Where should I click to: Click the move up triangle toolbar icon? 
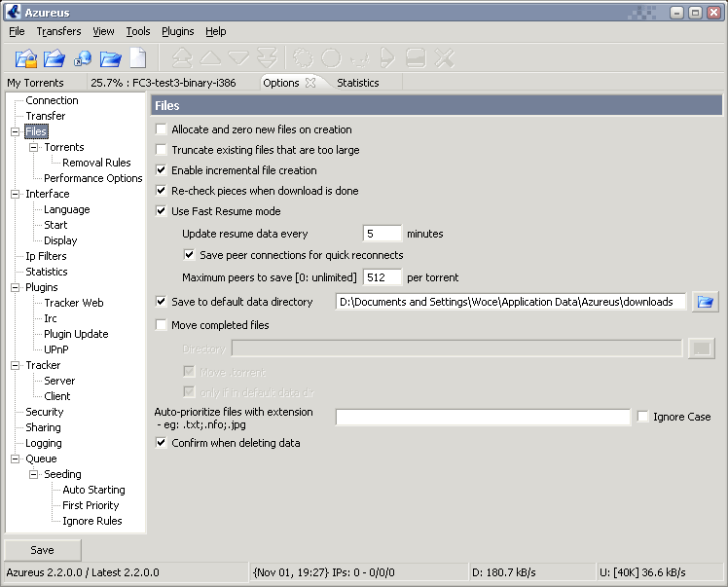[x=211, y=58]
